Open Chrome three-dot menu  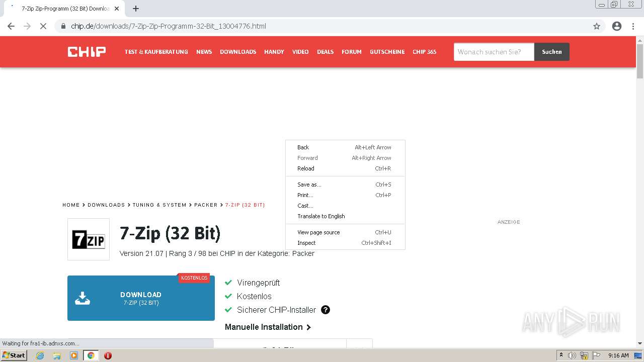(x=633, y=26)
